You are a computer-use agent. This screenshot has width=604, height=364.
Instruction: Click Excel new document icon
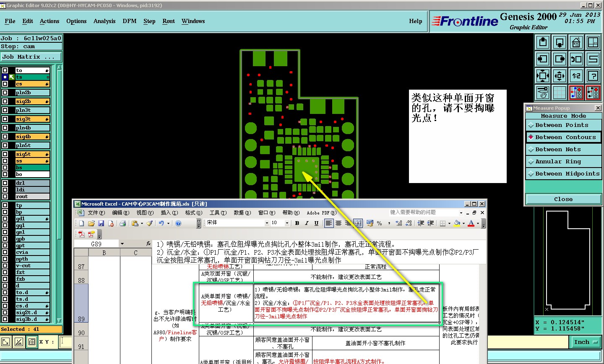81,223
